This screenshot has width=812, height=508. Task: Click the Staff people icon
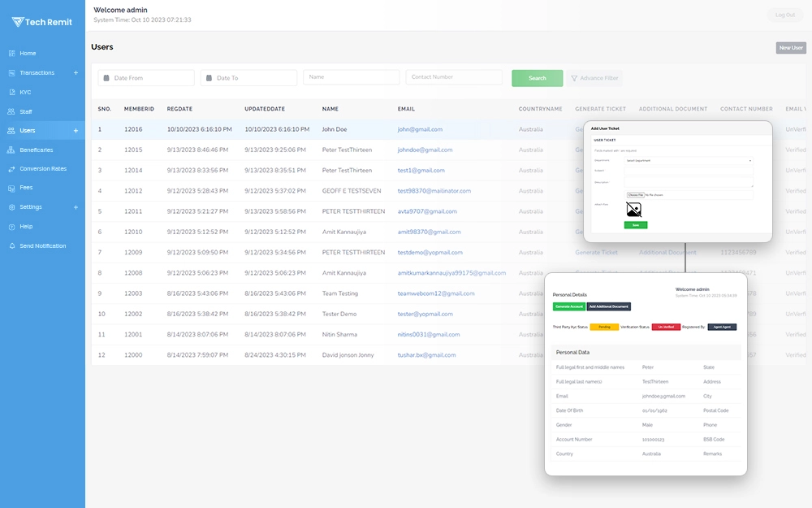tap(11, 112)
